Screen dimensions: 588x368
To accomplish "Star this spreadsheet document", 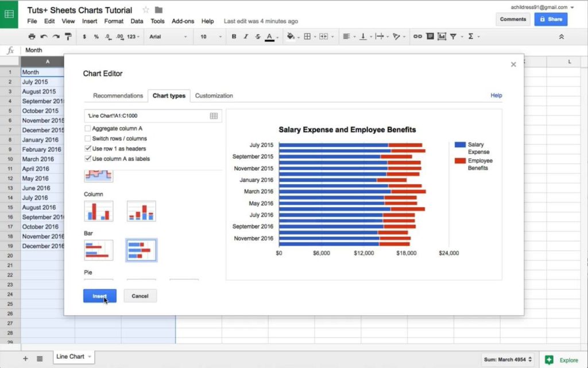I will [146, 10].
